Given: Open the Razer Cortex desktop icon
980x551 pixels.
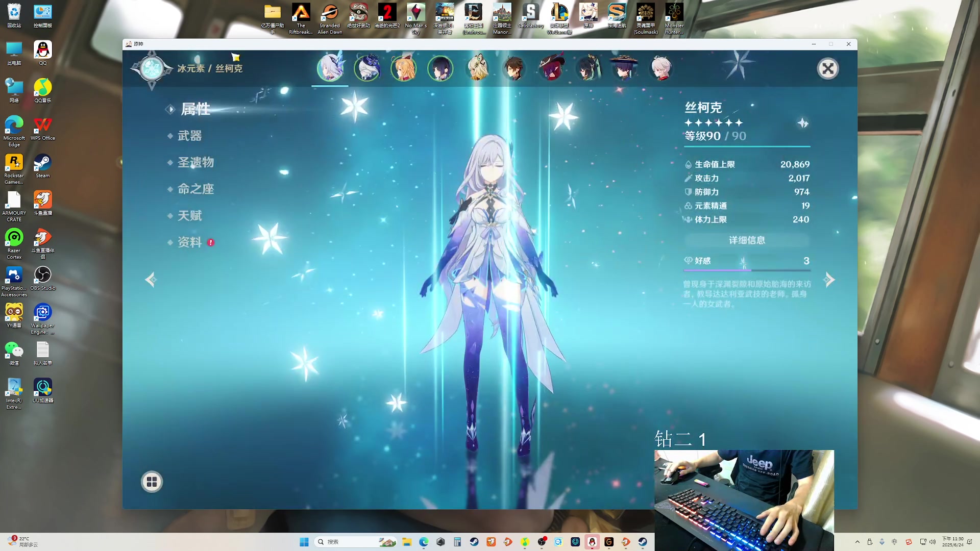Looking at the screenshot, I should (14, 244).
